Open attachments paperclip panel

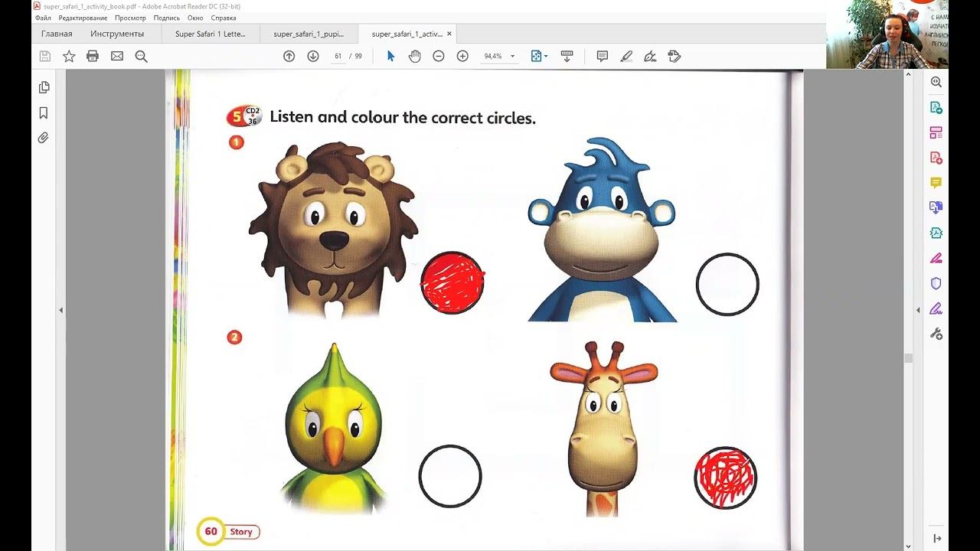click(x=44, y=138)
